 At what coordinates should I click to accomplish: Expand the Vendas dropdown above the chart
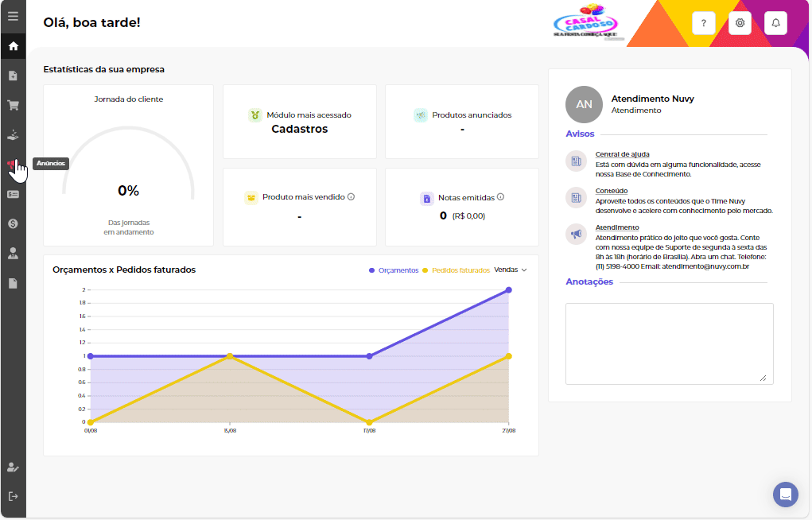(511, 270)
